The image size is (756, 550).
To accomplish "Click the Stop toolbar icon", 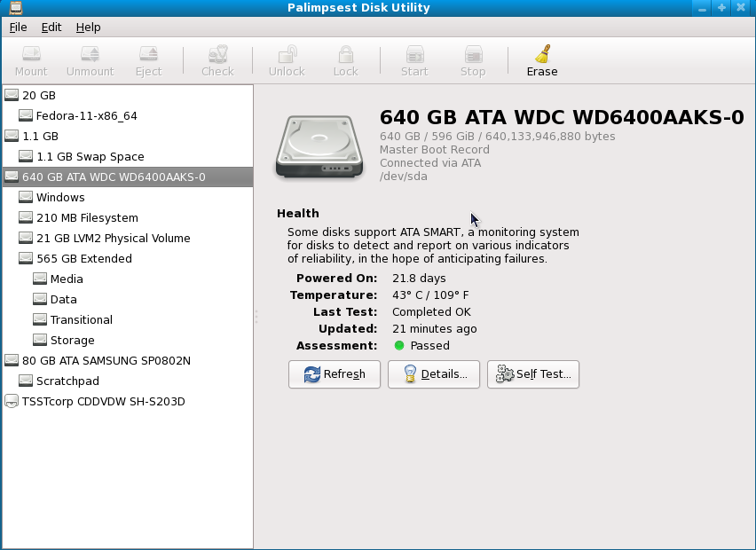I will [473, 54].
